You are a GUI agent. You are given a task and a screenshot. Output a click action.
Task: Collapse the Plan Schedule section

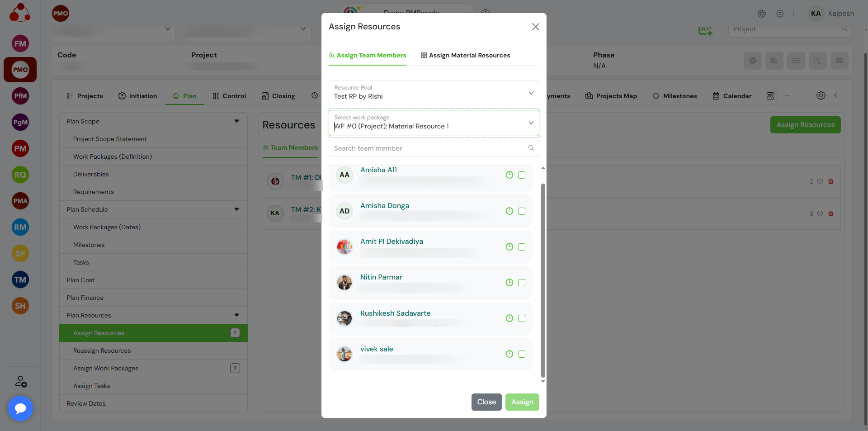[236, 209]
